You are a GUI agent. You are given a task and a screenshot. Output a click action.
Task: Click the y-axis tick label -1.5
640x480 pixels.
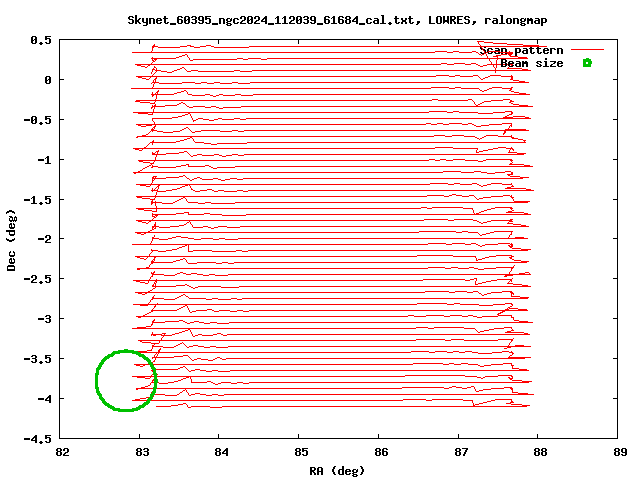click(x=38, y=200)
